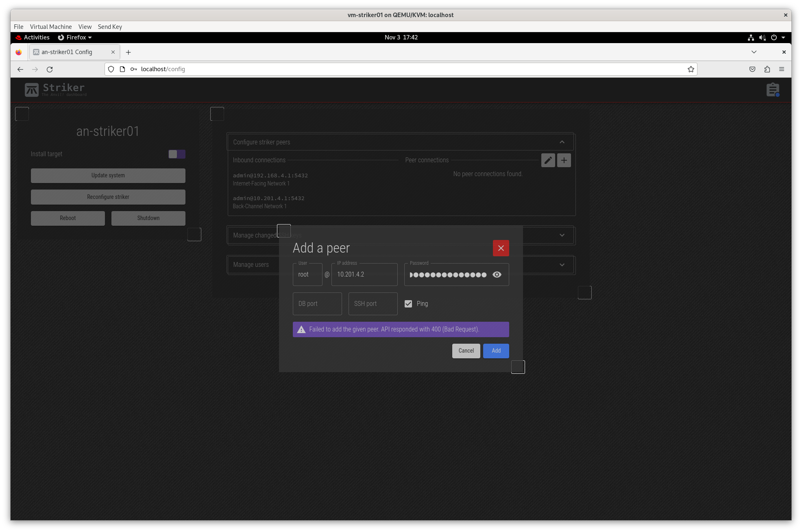Click the Add button in the dialog
This screenshot has height=532, width=802.
click(x=496, y=351)
